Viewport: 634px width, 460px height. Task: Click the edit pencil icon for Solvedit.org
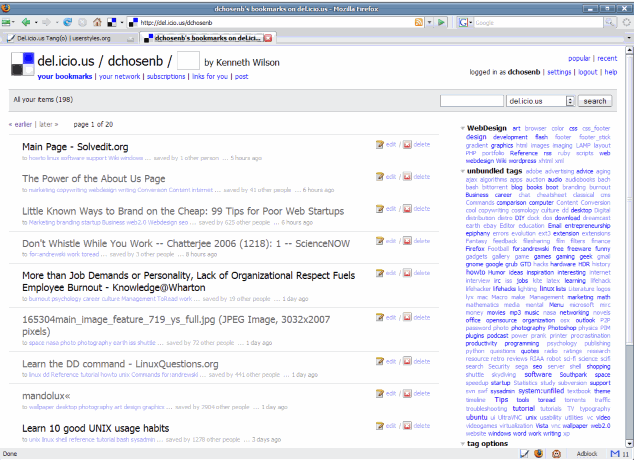click(380, 144)
